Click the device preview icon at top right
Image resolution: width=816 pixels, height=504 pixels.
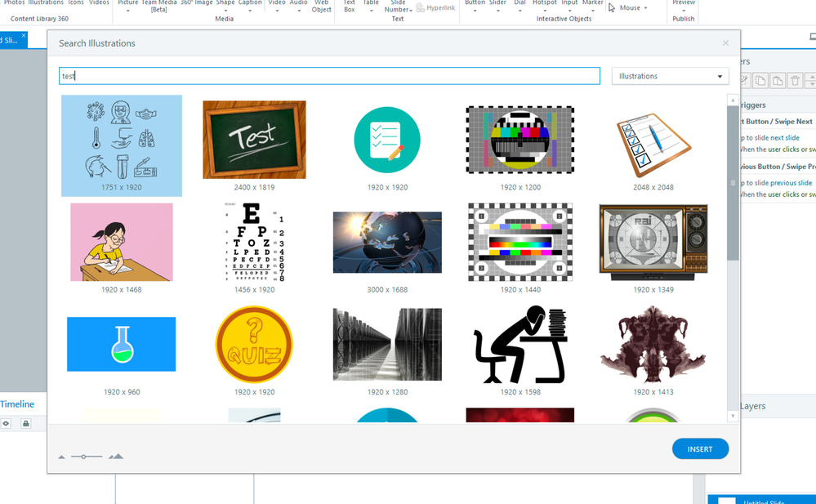click(813, 37)
